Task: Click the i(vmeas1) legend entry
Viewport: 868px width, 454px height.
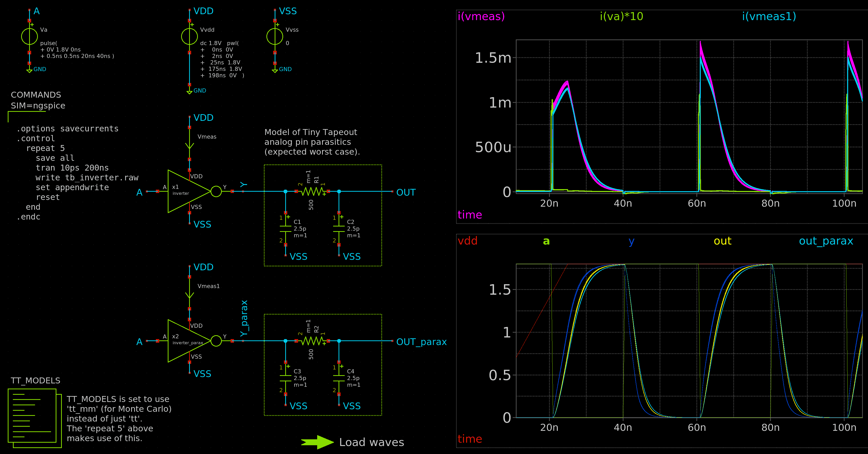Action: 769,16
